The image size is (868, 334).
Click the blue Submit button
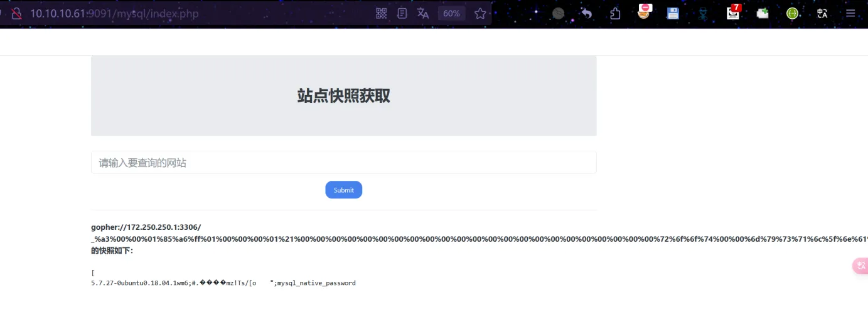(343, 190)
